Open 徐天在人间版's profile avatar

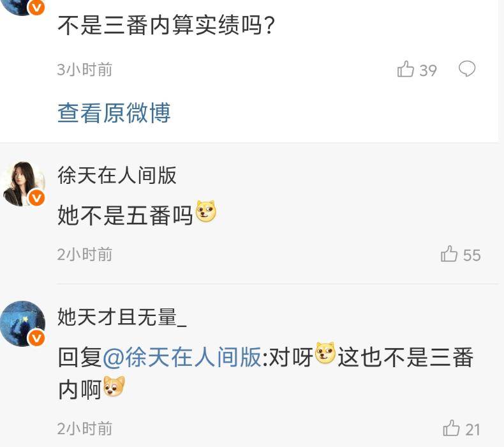tap(22, 184)
